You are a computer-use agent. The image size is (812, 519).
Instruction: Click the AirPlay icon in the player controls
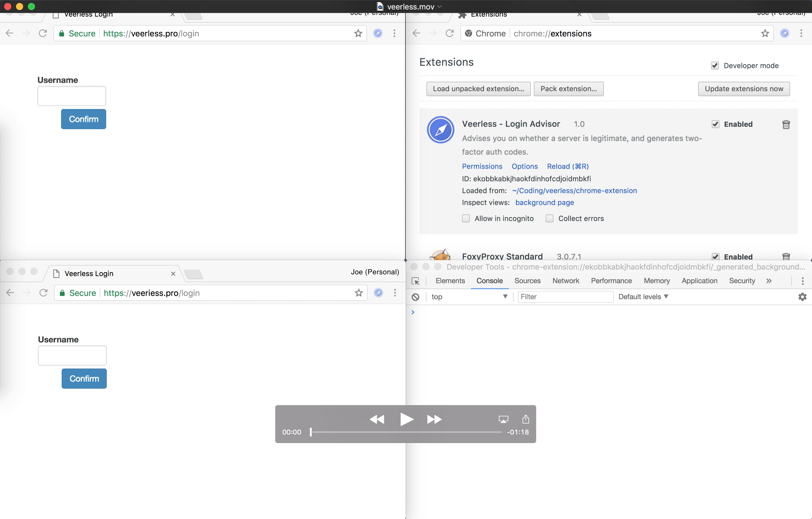coord(503,419)
